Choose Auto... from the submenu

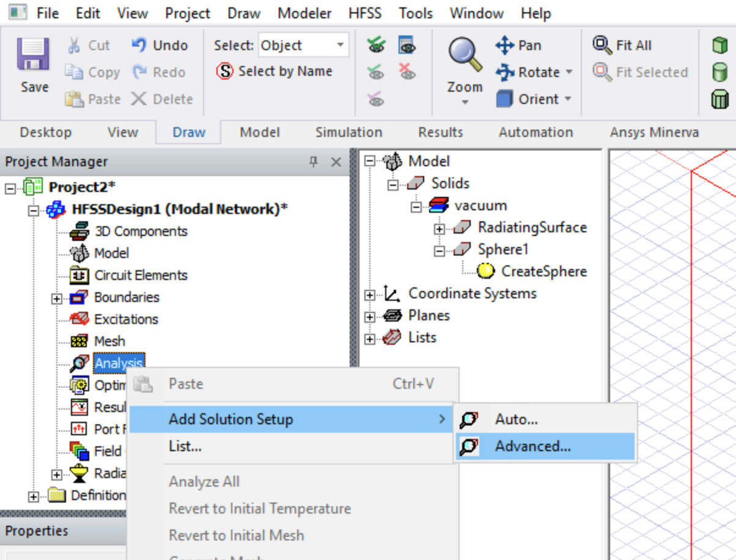pyautogui.click(x=545, y=419)
